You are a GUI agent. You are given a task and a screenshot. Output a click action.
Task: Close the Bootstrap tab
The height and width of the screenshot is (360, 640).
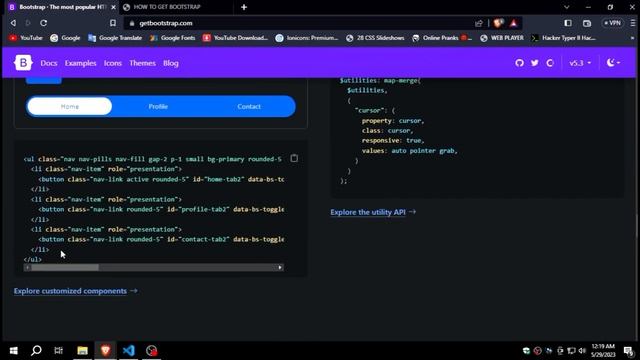(113, 7)
